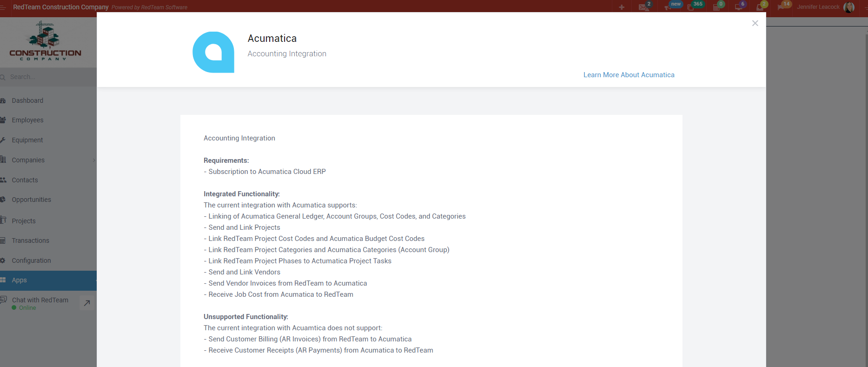
Task: Select Transactions from the sidebar
Action: tap(30, 240)
